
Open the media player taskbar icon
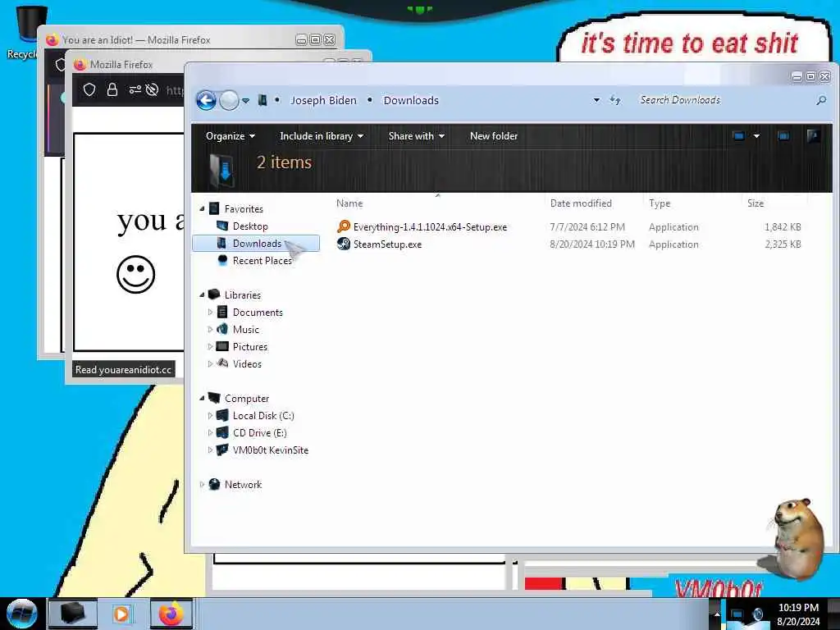click(x=121, y=614)
